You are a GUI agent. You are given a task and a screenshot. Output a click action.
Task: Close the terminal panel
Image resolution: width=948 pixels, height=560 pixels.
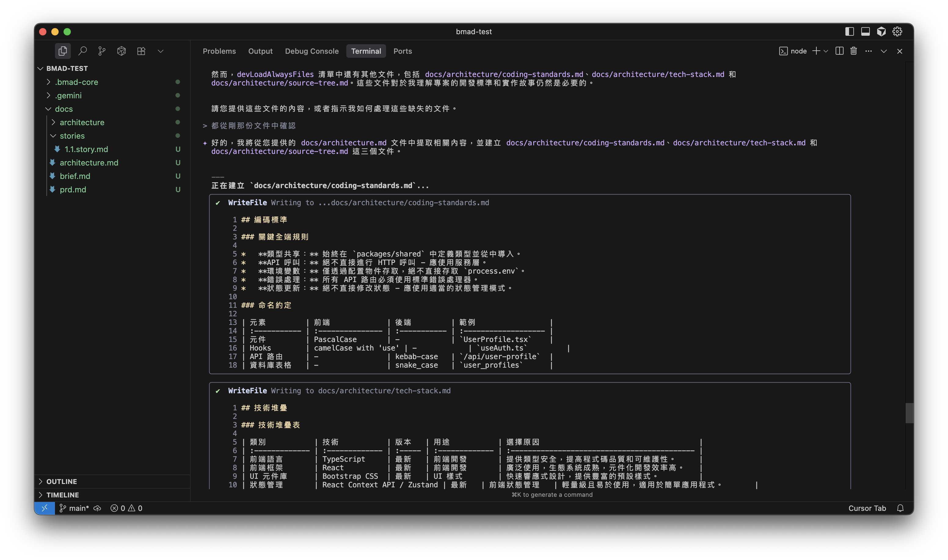(900, 51)
